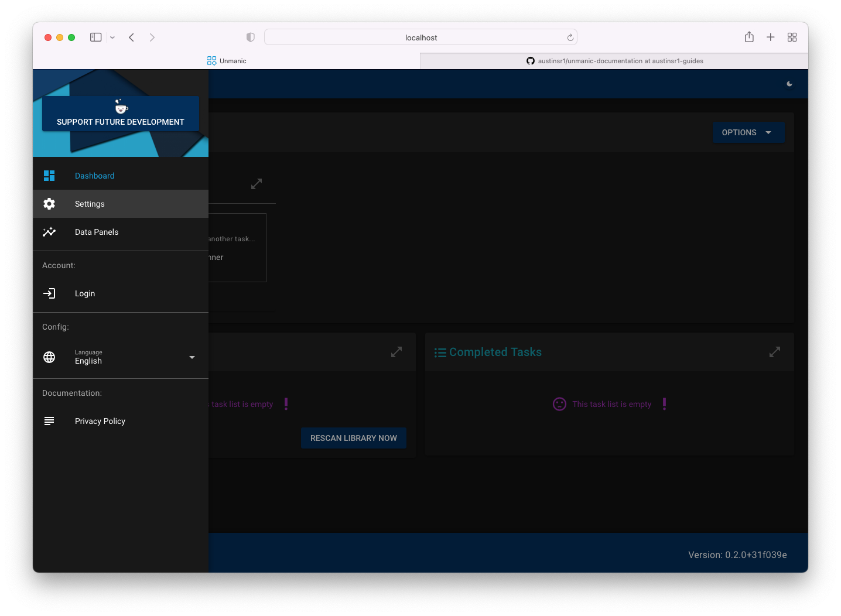841x616 pixels.
Task: Open Data Panels from the side menu
Action: (x=97, y=232)
